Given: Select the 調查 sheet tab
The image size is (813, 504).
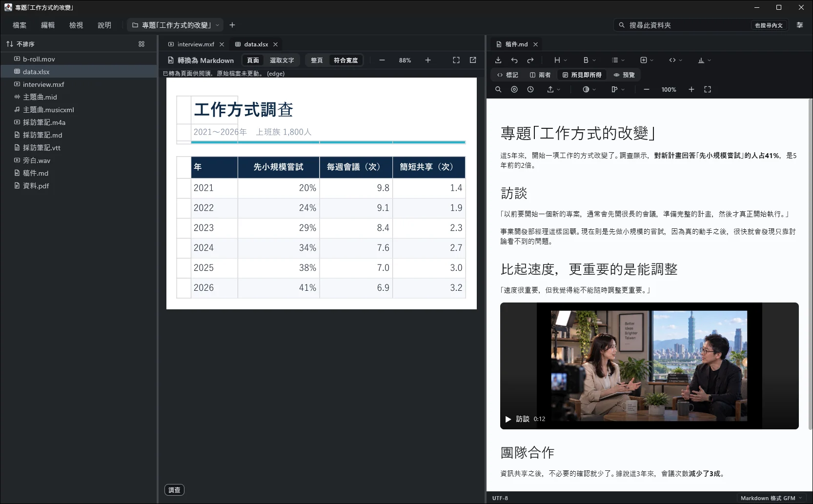Looking at the screenshot, I should click(x=174, y=490).
